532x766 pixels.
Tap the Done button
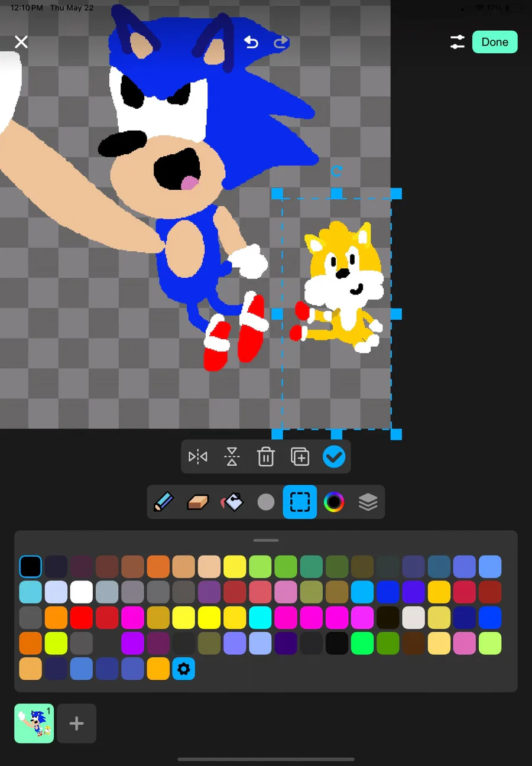point(495,42)
